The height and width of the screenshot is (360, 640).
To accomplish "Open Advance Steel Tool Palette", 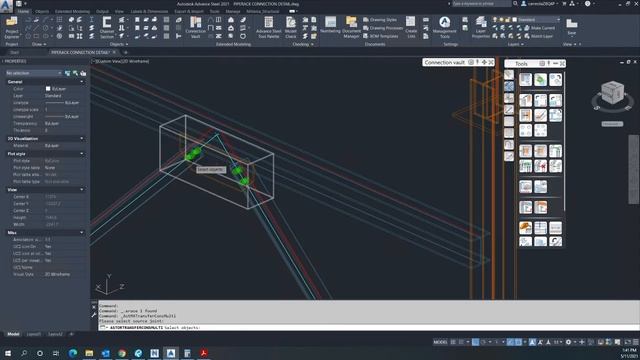I will (x=269, y=27).
